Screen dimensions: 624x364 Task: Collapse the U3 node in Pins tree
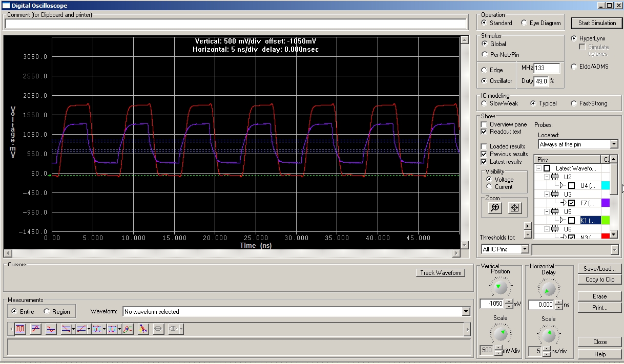click(547, 195)
